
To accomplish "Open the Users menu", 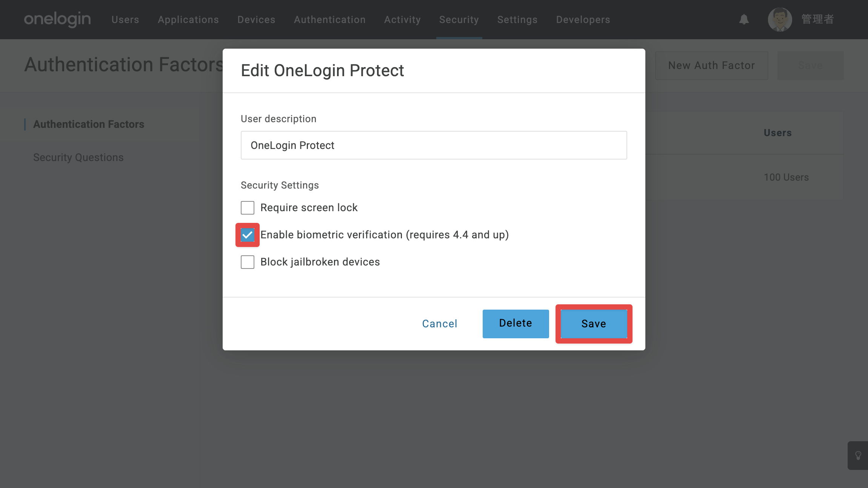I will (125, 20).
